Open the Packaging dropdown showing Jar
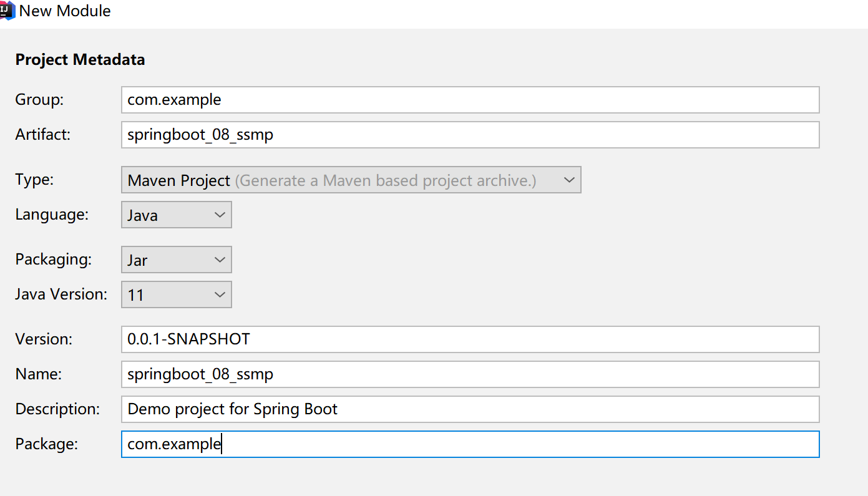 coord(177,260)
